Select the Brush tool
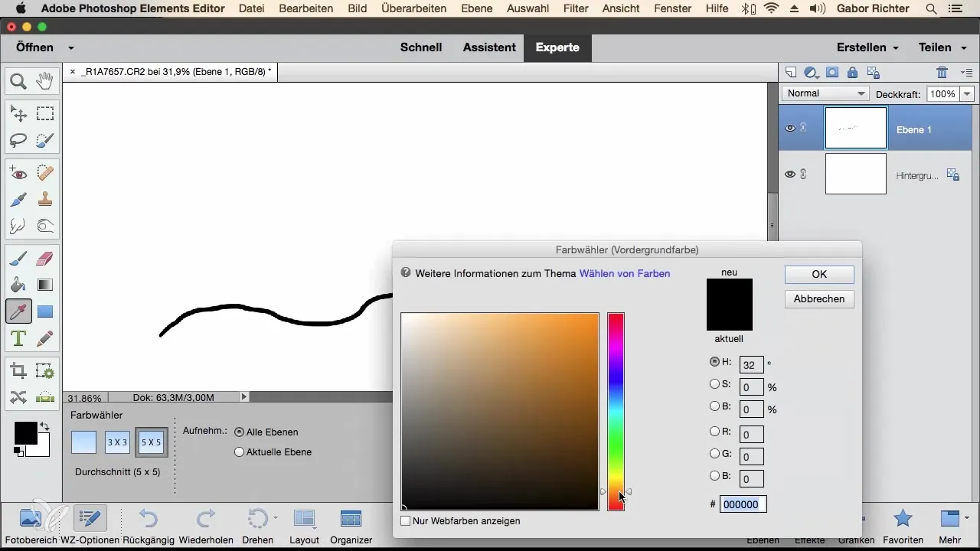The width and height of the screenshot is (980, 551). click(18, 259)
